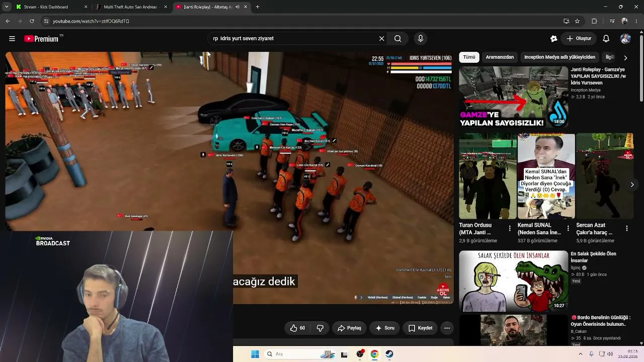Select Inception Medya adlı yükleyiciden chip

pos(559,57)
